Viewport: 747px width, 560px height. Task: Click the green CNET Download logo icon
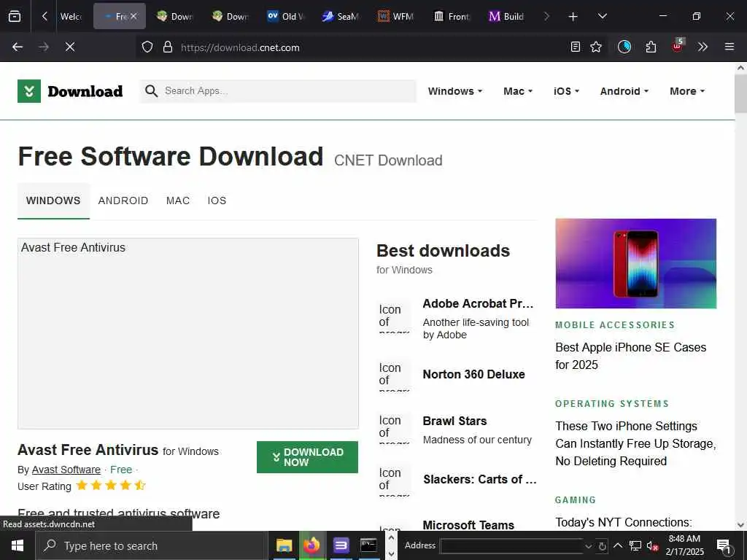pyautogui.click(x=29, y=91)
